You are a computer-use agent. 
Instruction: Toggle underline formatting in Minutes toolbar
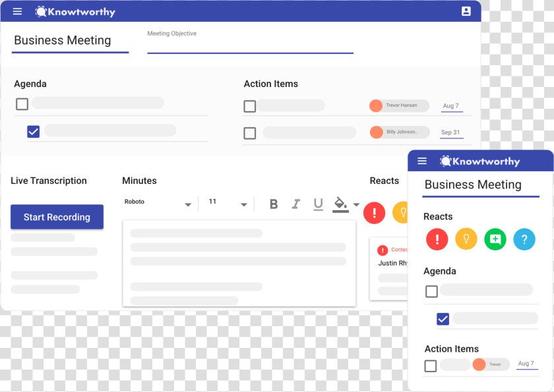click(x=319, y=204)
